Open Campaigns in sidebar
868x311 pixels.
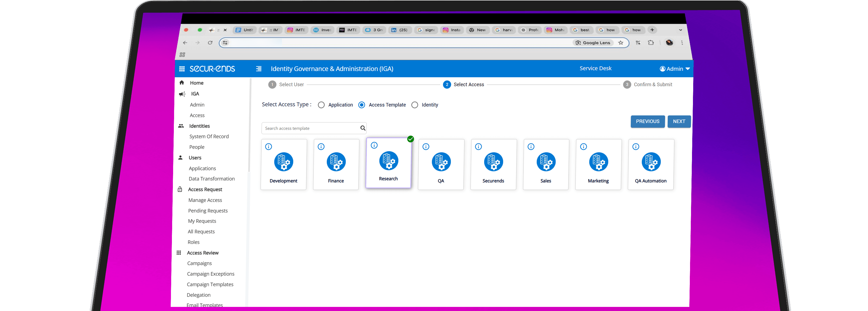(x=199, y=263)
